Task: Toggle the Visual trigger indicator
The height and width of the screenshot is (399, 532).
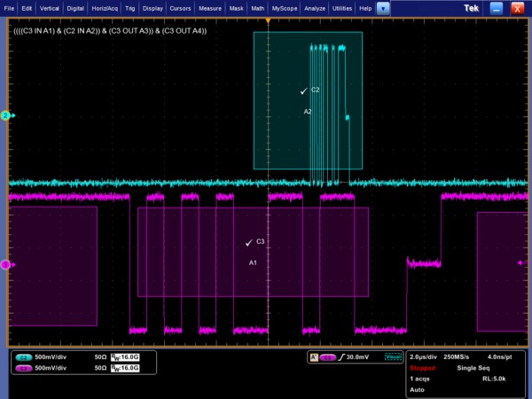Action: coord(393,357)
